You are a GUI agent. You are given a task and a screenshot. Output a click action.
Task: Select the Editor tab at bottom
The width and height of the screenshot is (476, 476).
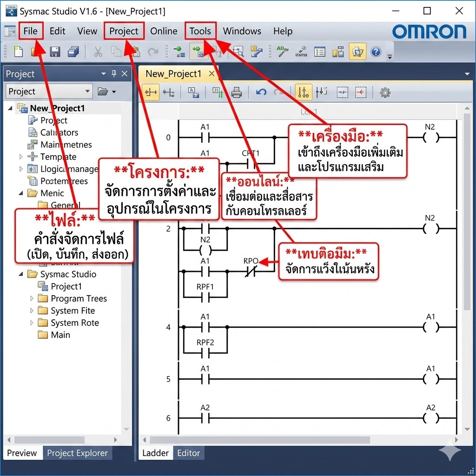(x=189, y=453)
